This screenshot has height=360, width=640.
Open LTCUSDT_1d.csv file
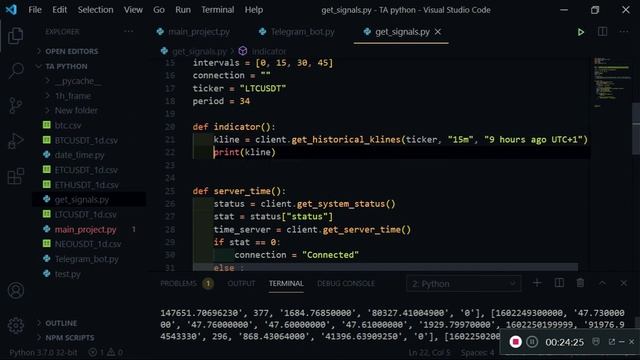[x=86, y=214]
